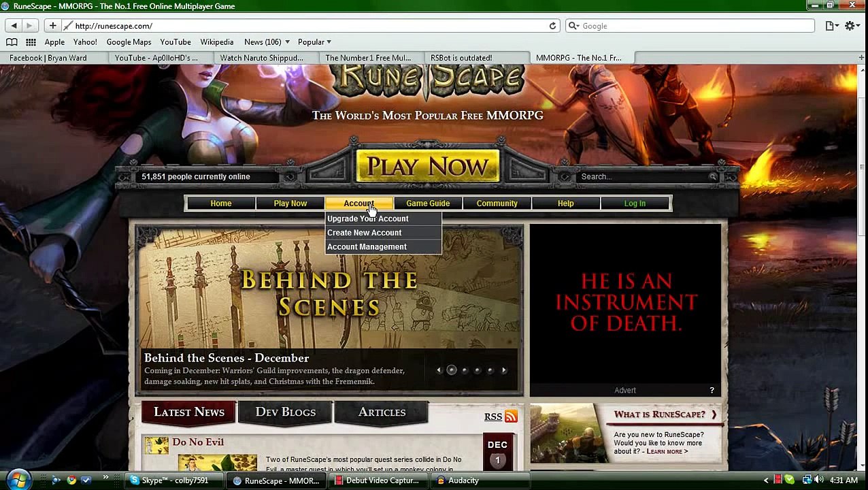The width and height of the screenshot is (868, 490).
Task: Select the first highlighted slide dot
Action: coord(452,370)
